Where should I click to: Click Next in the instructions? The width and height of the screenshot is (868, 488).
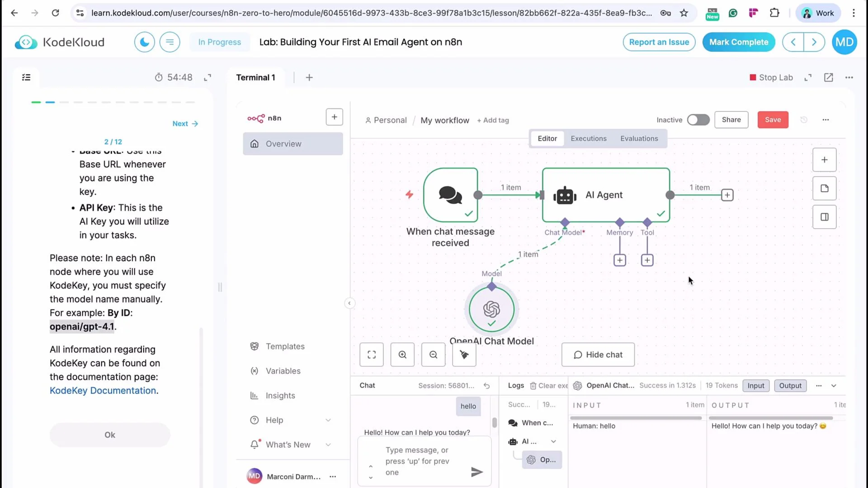(x=185, y=124)
